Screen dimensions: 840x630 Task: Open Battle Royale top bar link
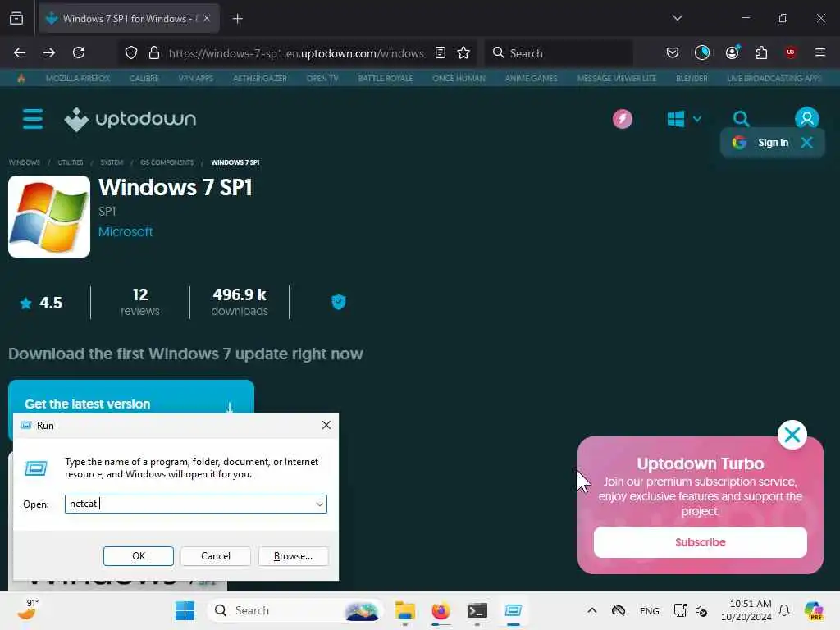click(x=386, y=78)
